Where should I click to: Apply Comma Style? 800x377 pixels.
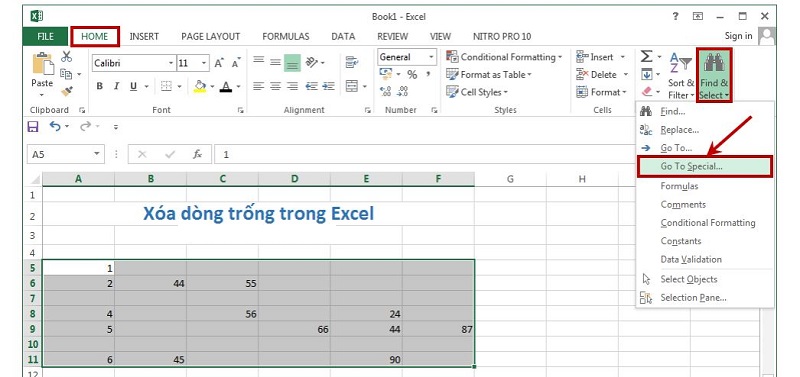point(428,74)
